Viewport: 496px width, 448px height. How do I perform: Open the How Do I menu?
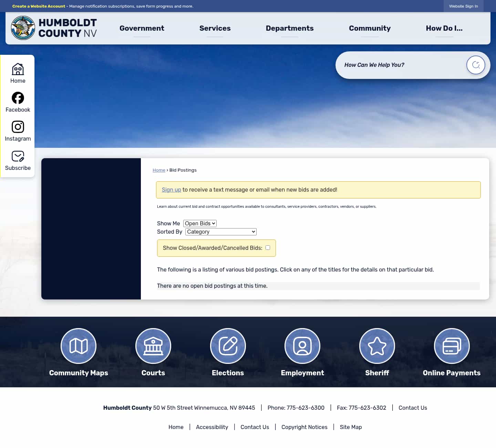[x=444, y=28]
